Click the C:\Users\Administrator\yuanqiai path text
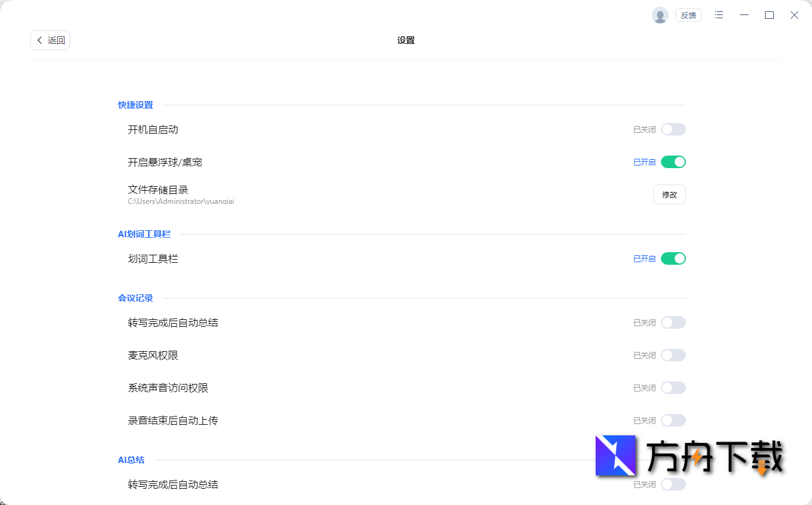The image size is (812, 505). pos(181,201)
